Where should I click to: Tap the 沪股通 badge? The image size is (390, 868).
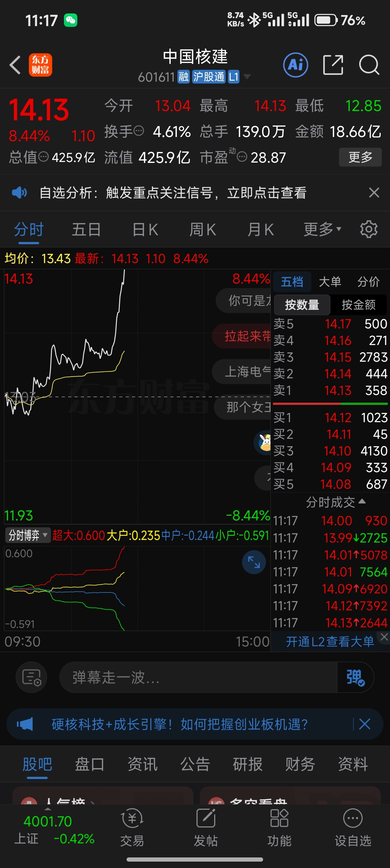pyautogui.click(x=209, y=77)
